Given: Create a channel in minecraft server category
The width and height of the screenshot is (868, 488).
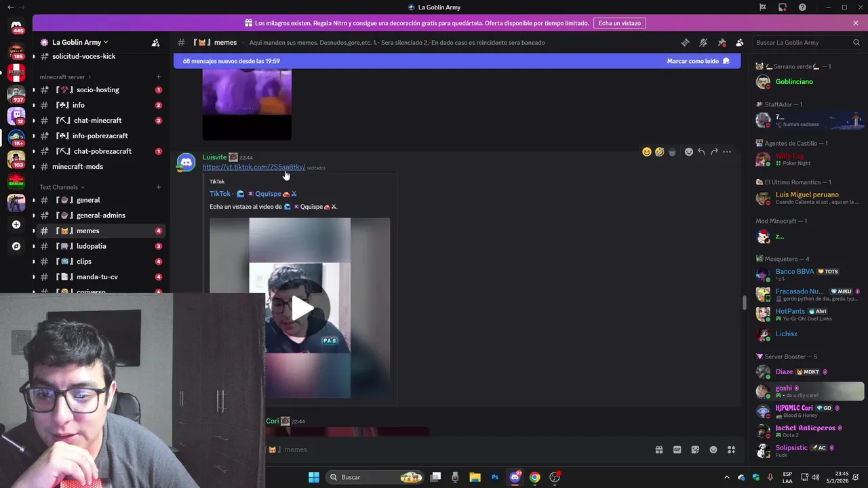Looking at the screenshot, I should point(159,77).
